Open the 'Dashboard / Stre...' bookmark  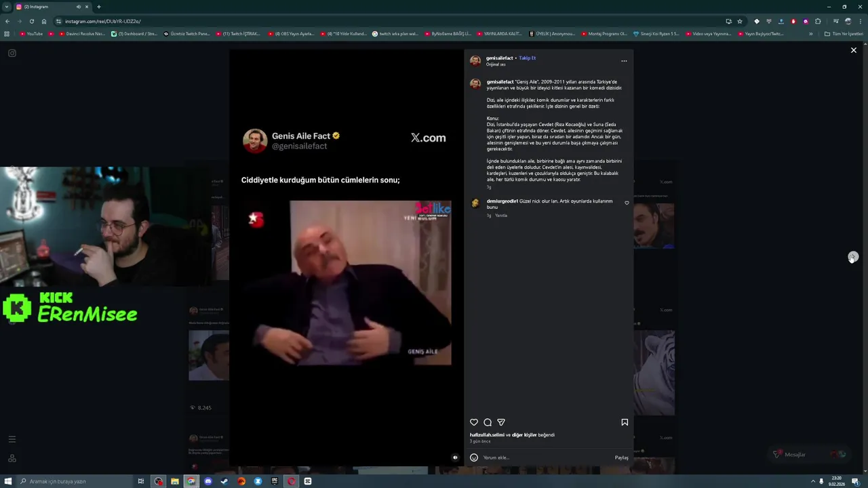134,33
